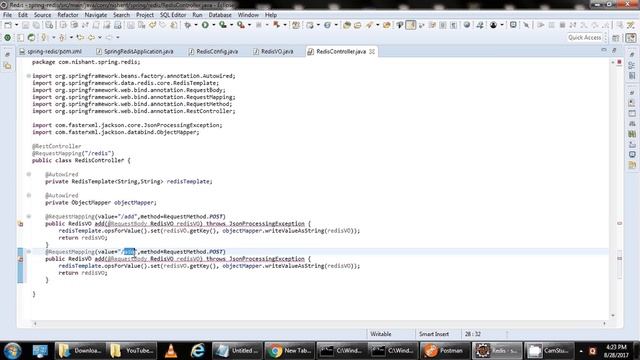Screen dimensions: 640x360
Task: Click the New file wizard toolbar icon
Action: [x=8, y=25]
